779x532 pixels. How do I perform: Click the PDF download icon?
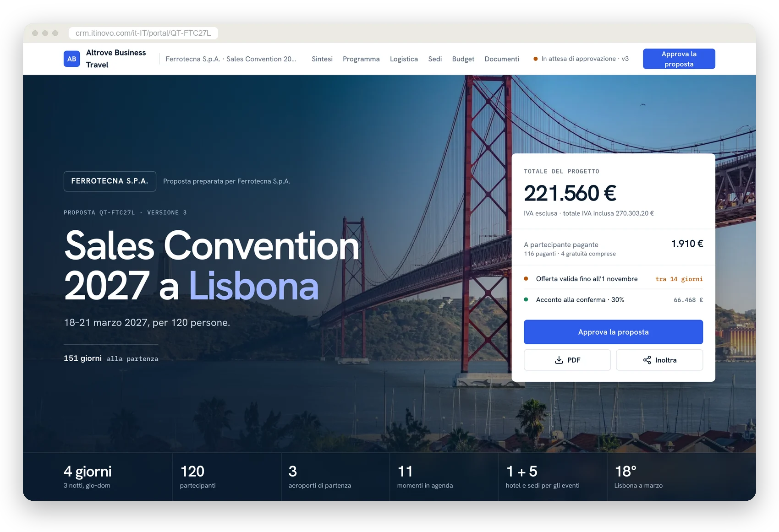coord(559,360)
